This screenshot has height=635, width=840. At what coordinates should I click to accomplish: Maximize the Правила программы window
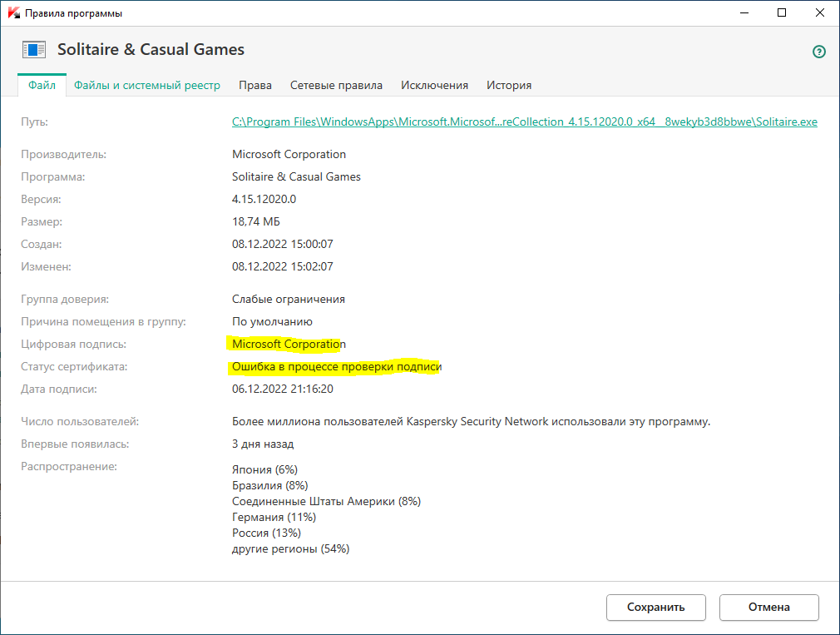[782, 12]
